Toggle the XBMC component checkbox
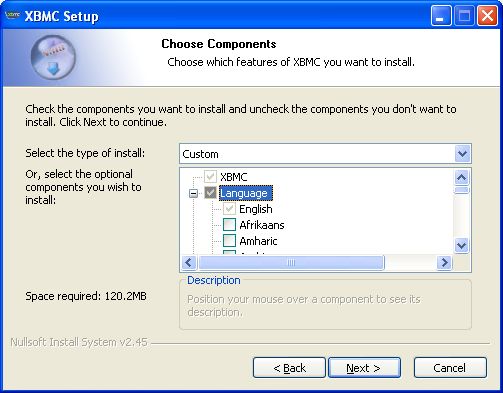The width and height of the screenshot is (503, 393). [x=210, y=177]
